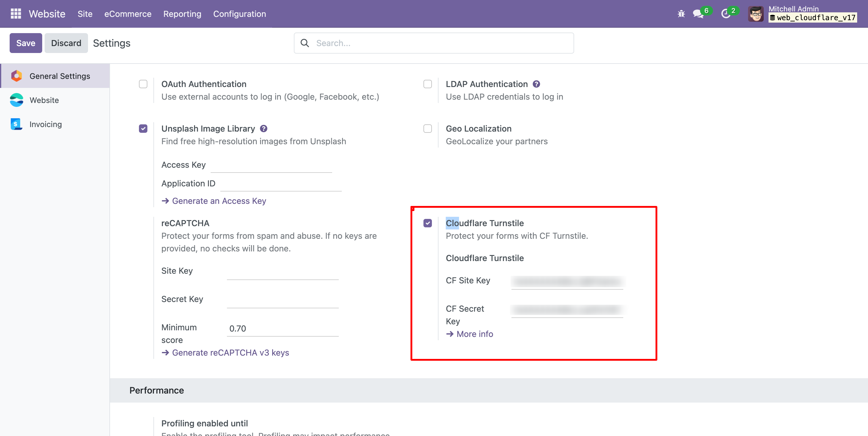868x436 pixels.
Task: Focus the settings Search box
Action: click(x=434, y=43)
